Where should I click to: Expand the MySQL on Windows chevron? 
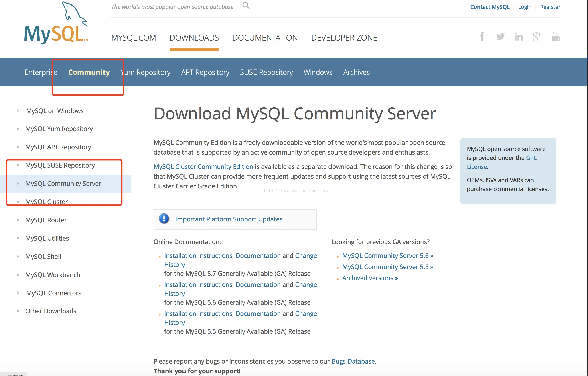[x=18, y=110]
